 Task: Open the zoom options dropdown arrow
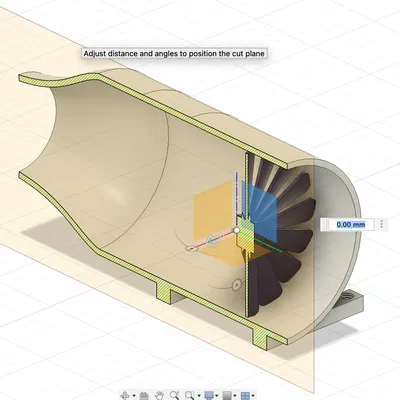click(199, 396)
